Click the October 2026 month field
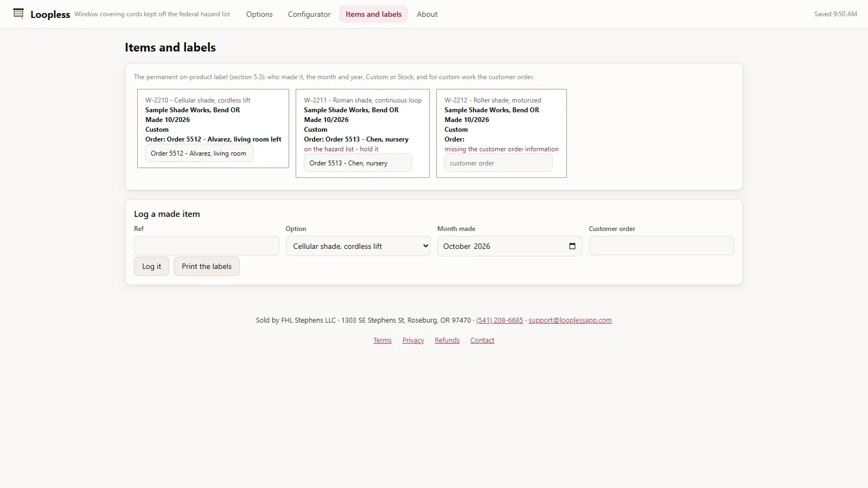 tap(510, 246)
